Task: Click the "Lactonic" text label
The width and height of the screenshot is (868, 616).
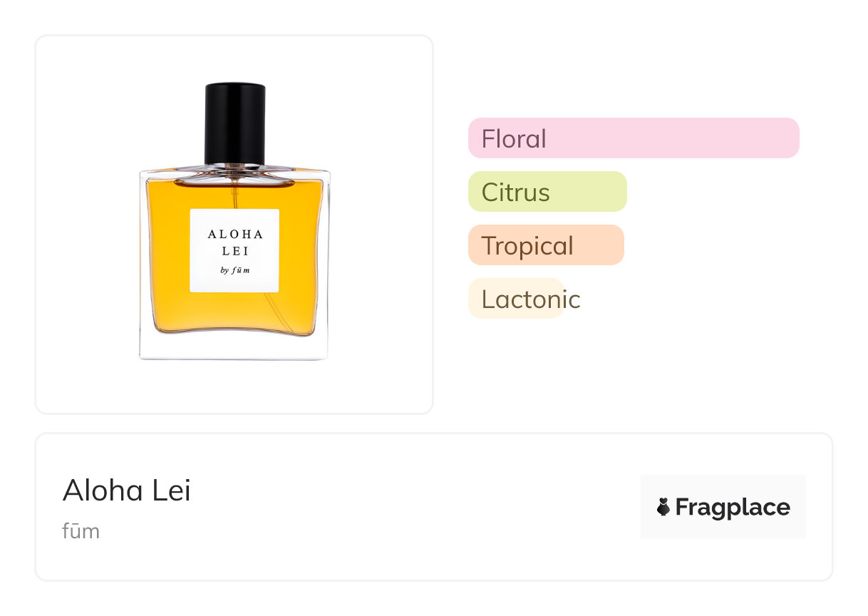Action: (531, 299)
